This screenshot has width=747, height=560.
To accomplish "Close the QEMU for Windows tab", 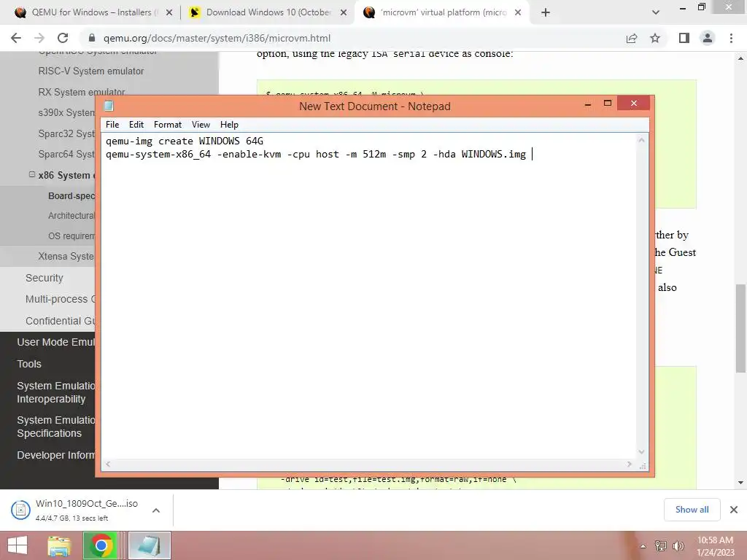I will coord(169,12).
